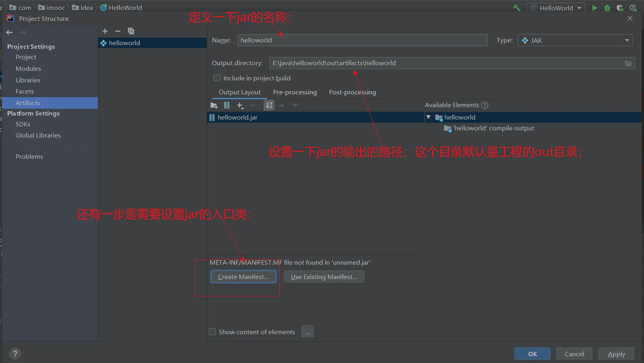Screen dimensions: 644x363
Task: Add a new artifact with plus icon
Action: 105,31
